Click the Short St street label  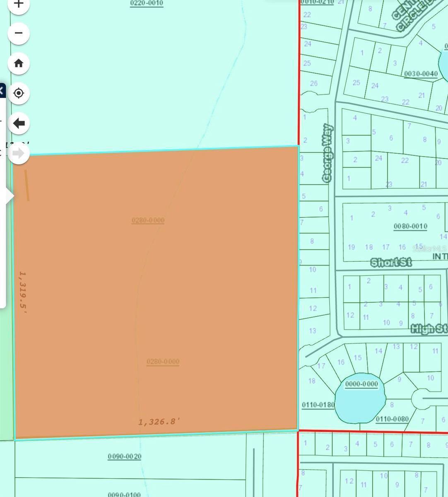391,262
